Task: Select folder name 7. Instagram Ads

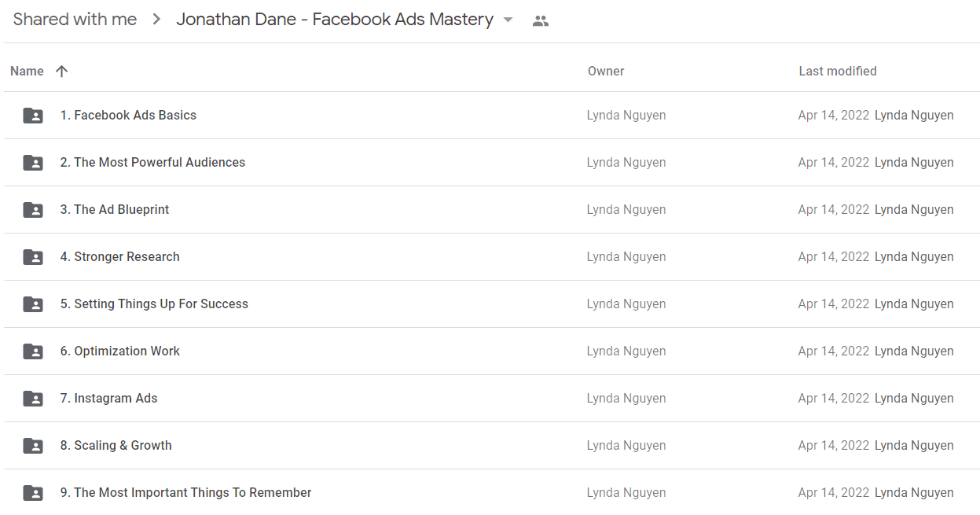Action: (x=108, y=398)
